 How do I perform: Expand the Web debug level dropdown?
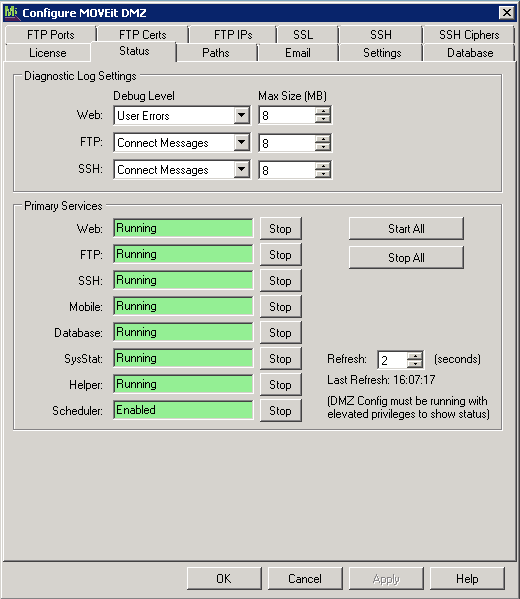(241, 115)
